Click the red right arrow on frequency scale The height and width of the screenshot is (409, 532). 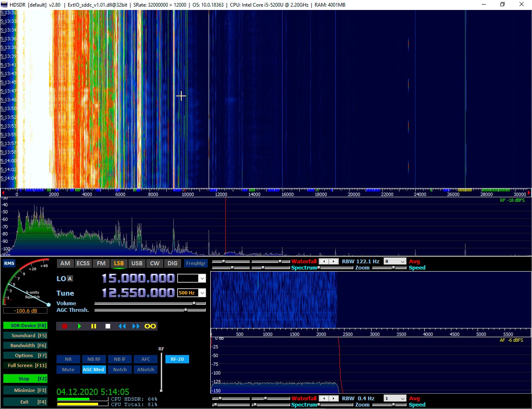[x=529, y=193]
